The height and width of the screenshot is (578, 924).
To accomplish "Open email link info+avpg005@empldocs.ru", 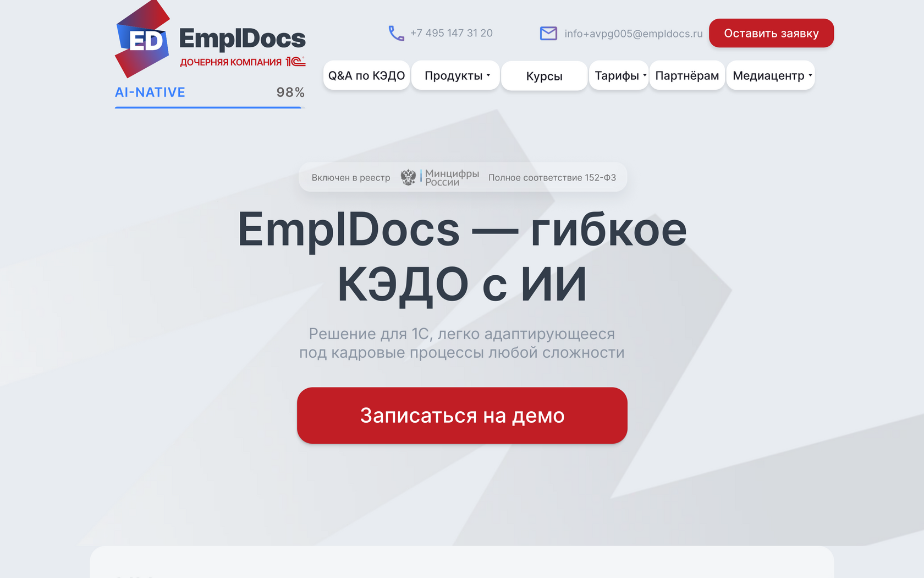I will pos(634,34).
